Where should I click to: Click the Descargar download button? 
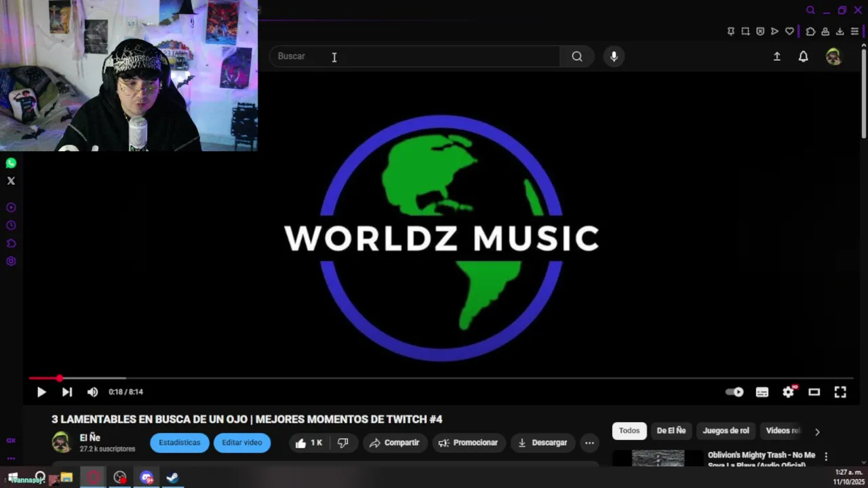point(542,443)
